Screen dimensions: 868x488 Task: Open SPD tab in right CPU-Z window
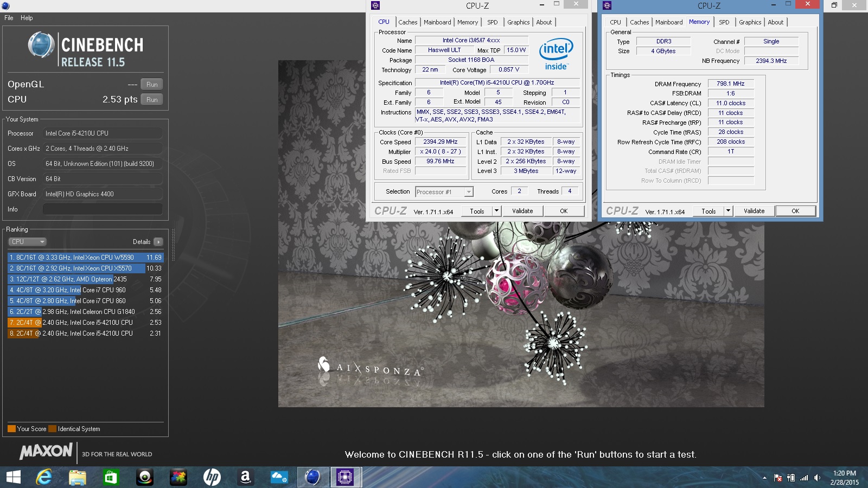coord(724,22)
